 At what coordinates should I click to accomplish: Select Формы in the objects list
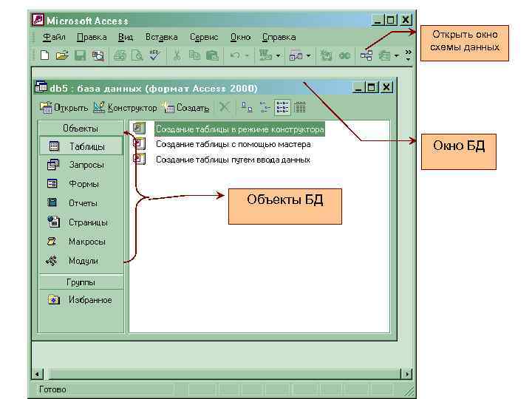[x=81, y=184]
